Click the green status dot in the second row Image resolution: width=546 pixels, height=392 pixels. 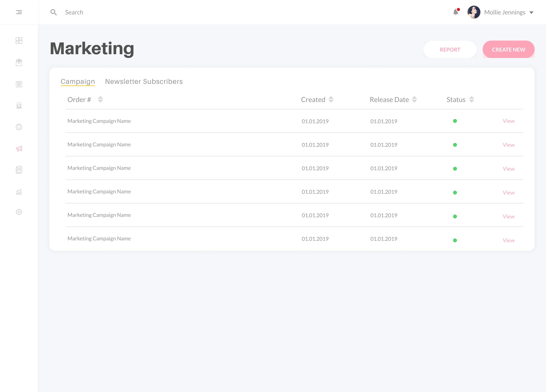(x=455, y=145)
